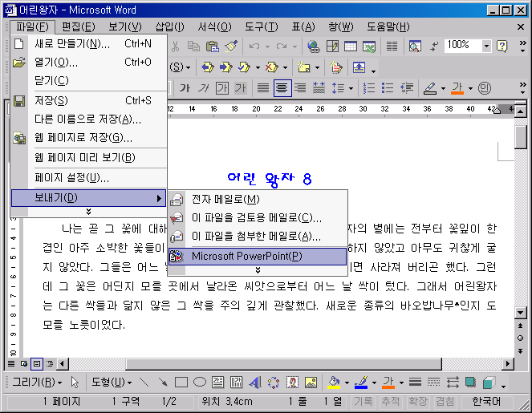
Task: Open the 서식(O) Format menu
Action: (214, 26)
